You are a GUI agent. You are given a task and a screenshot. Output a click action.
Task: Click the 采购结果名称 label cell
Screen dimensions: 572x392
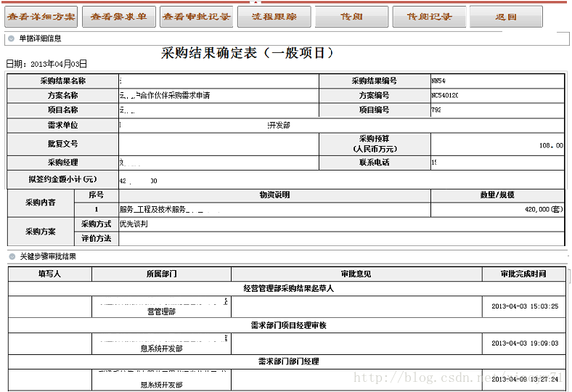click(62, 81)
